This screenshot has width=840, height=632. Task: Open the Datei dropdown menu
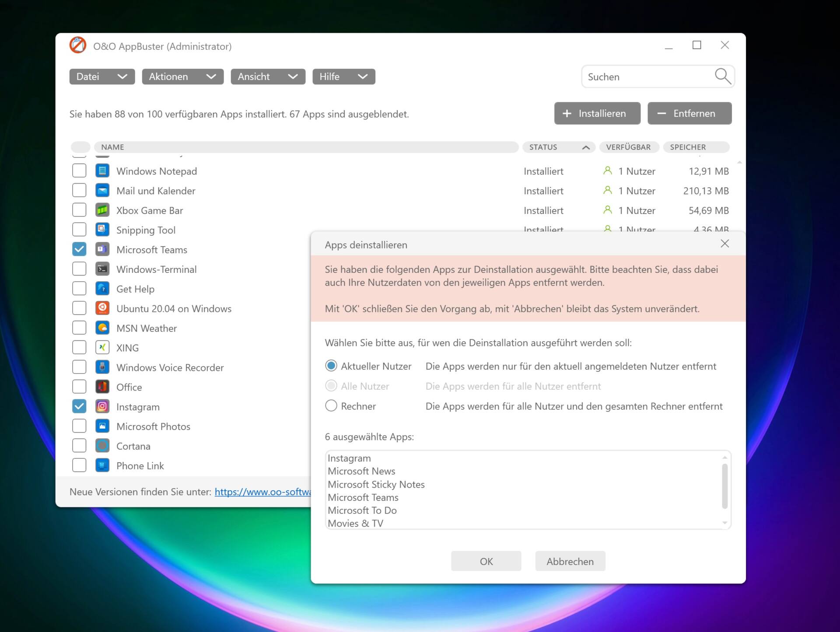[102, 77]
